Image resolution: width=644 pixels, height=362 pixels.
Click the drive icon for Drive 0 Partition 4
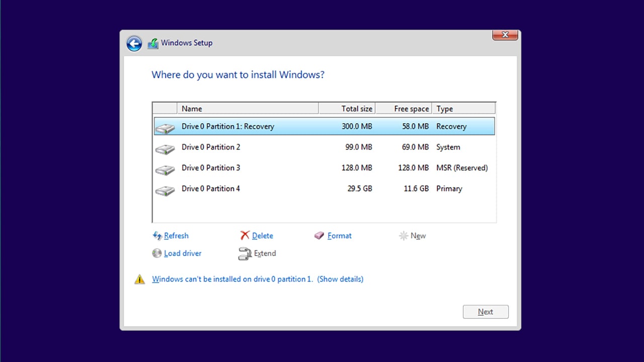coord(165,190)
